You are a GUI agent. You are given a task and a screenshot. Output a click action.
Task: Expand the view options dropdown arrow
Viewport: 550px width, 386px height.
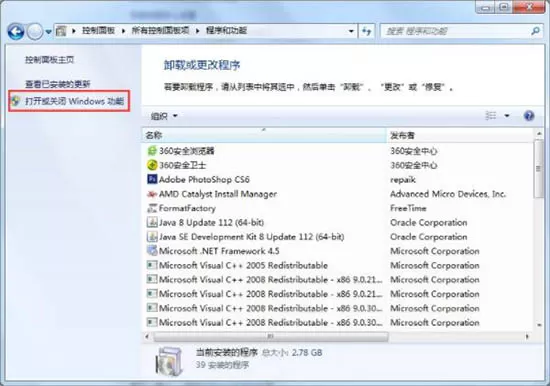coord(507,115)
